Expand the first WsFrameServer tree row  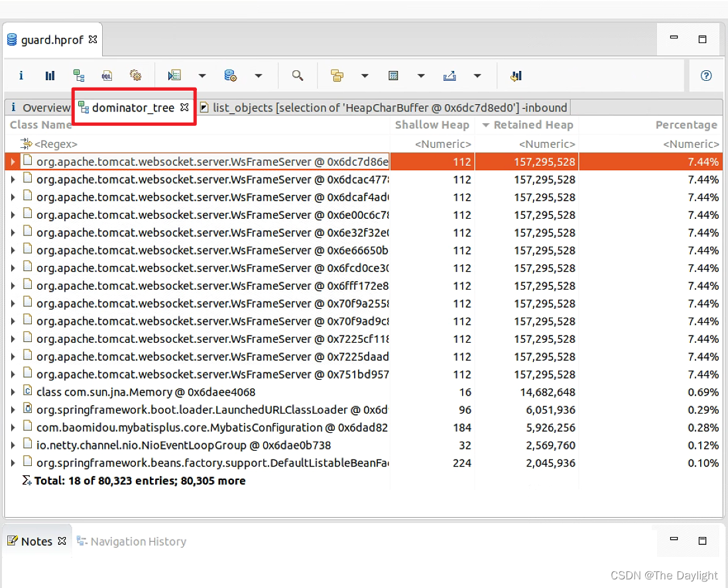pyautogui.click(x=12, y=161)
